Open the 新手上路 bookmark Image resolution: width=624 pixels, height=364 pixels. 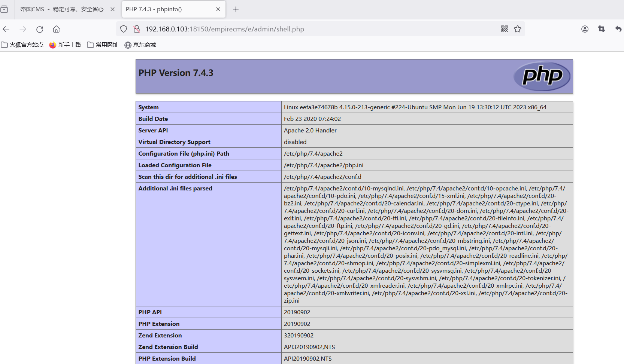(x=65, y=45)
